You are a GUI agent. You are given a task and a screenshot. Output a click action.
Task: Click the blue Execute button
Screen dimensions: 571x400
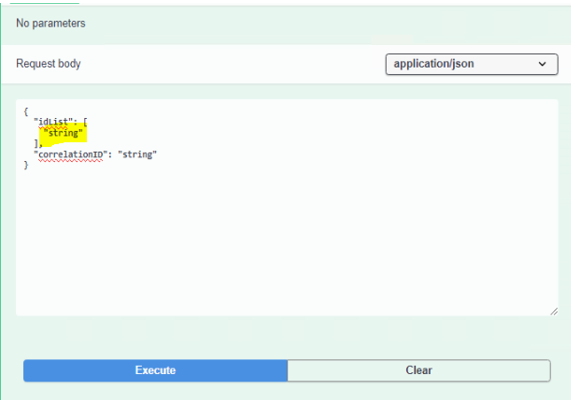(155, 370)
